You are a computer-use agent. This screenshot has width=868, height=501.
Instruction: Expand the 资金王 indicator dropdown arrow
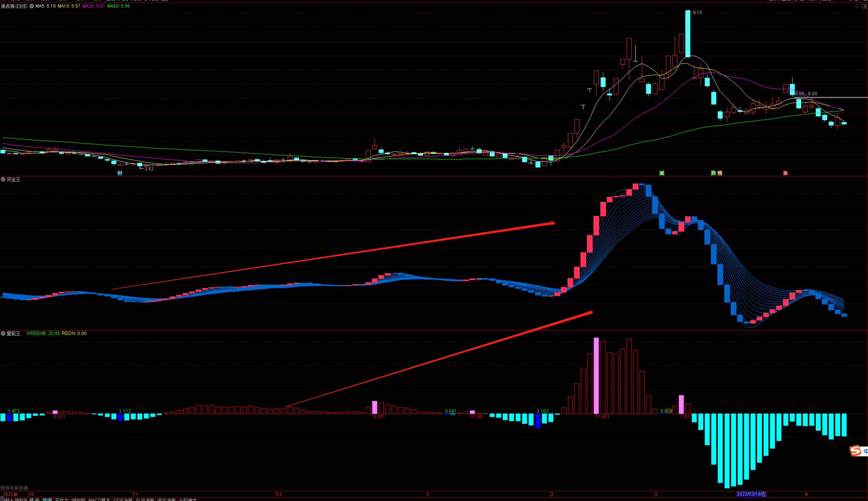[3, 179]
